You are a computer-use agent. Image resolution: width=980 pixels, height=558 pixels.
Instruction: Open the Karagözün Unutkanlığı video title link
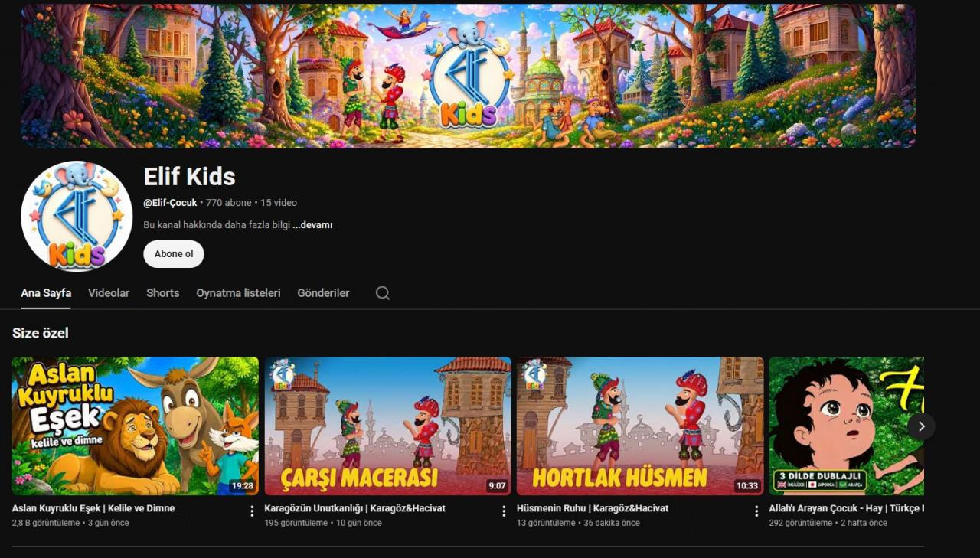click(354, 508)
